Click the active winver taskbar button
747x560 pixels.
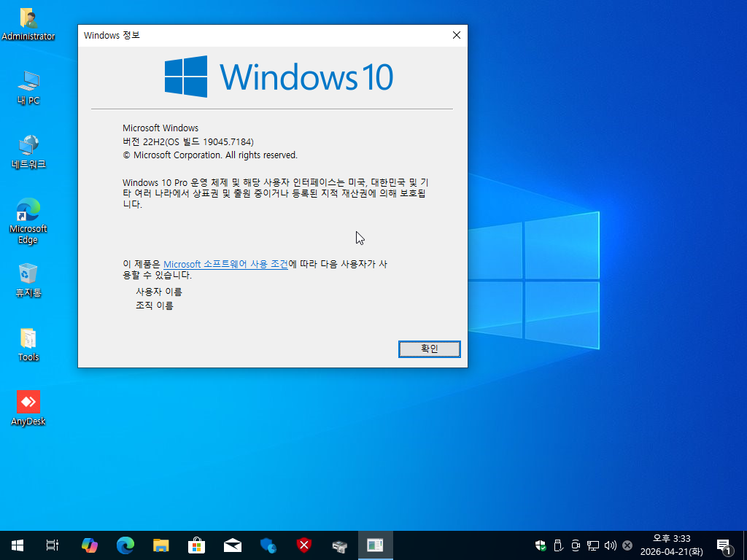pos(376,545)
